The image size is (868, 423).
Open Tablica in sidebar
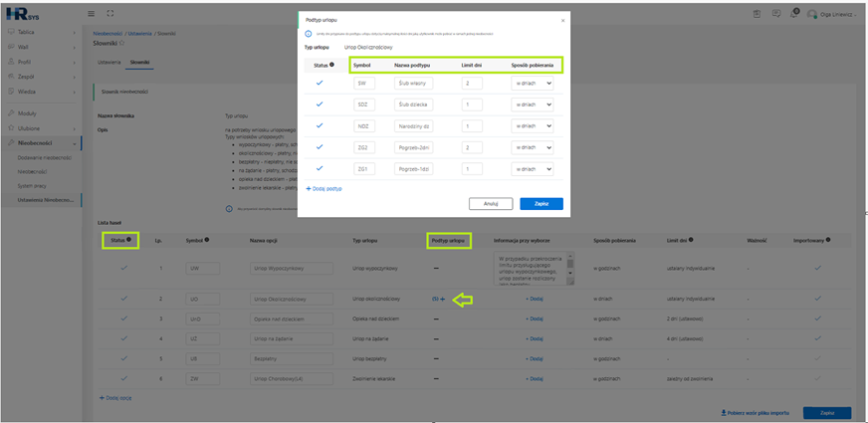42,32
